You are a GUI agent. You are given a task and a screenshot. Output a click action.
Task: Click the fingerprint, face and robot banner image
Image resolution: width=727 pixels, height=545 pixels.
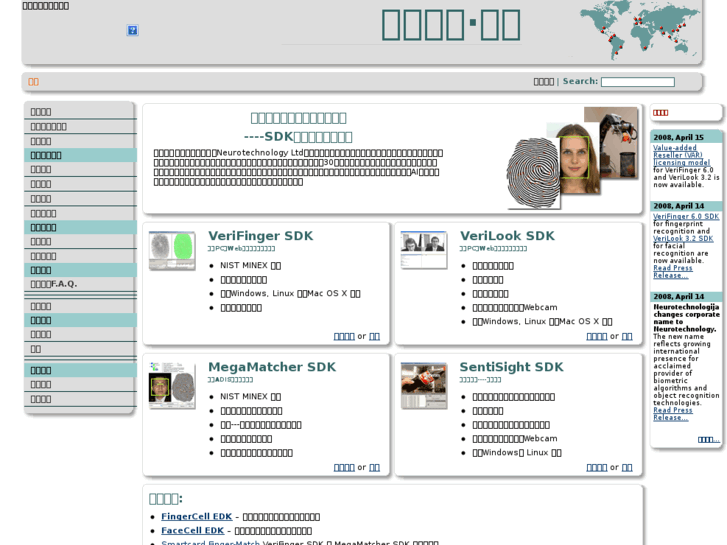click(x=572, y=158)
